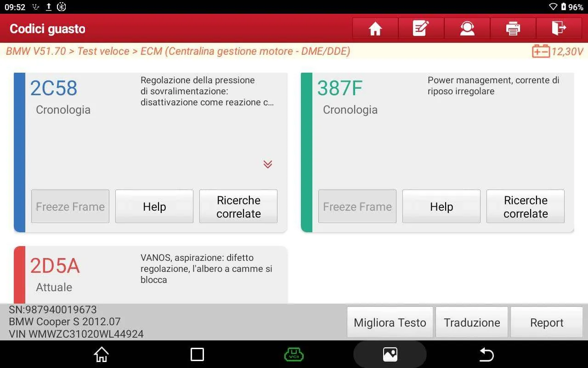The height and width of the screenshot is (368, 588).
Task: Tap the 'BMW Cooper S 2012.07' line
Action: (65, 322)
